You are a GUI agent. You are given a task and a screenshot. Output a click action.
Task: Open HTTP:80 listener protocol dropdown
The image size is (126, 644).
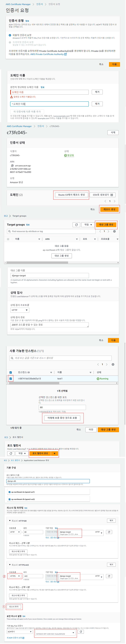(15, 532)
